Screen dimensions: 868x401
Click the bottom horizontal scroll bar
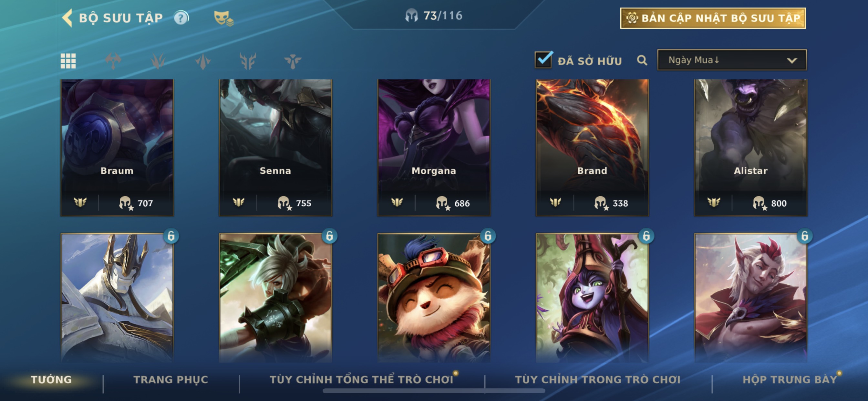point(434,391)
